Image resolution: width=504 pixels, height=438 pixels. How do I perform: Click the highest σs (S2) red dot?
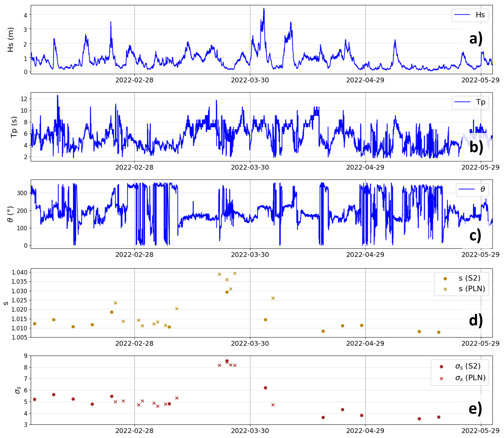click(x=227, y=361)
